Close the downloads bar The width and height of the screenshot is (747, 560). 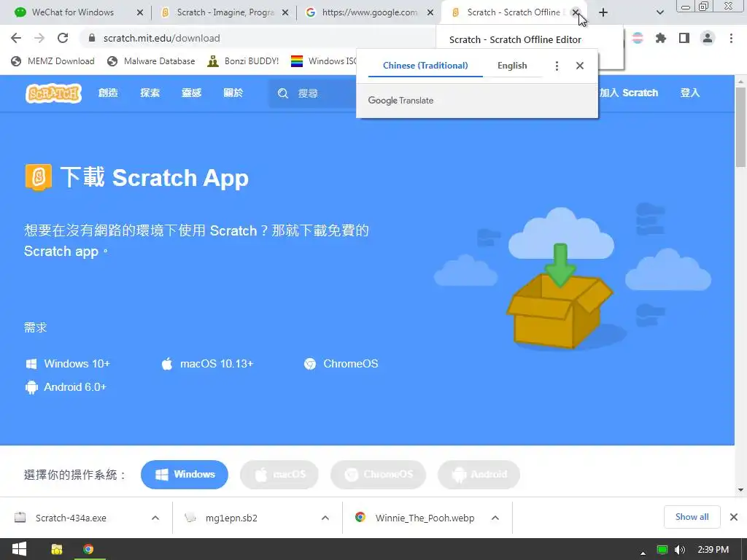[734, 517]
